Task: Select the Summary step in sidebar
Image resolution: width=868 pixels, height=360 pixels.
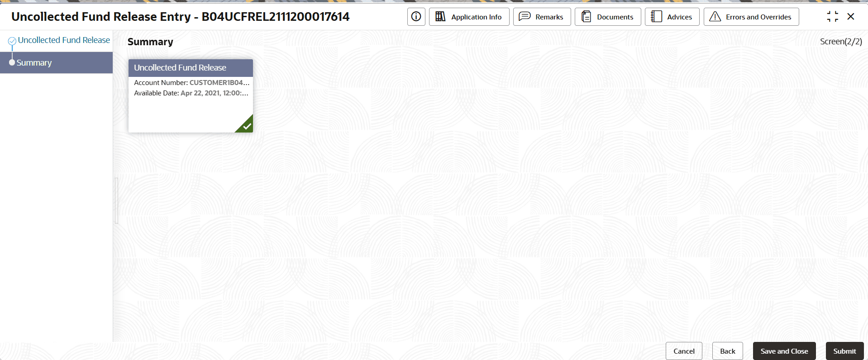Action: (56, 62)
